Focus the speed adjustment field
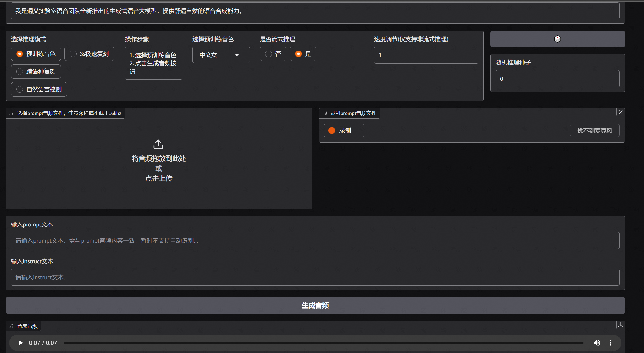 point(426,55)
